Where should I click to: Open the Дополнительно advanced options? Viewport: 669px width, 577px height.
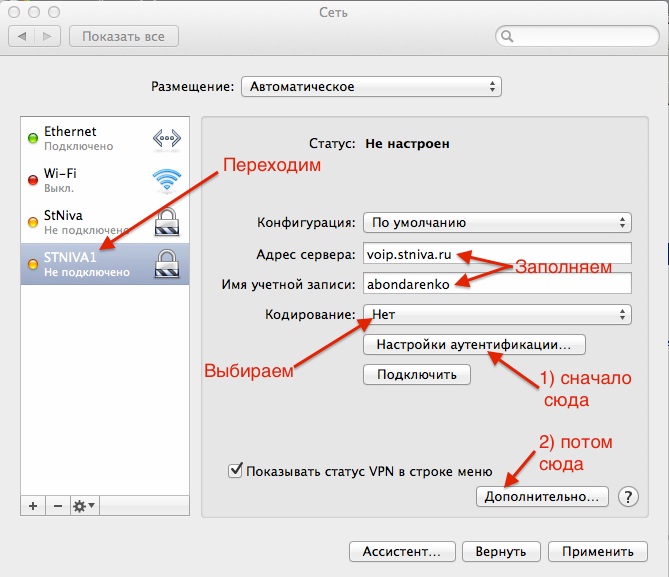542,496
